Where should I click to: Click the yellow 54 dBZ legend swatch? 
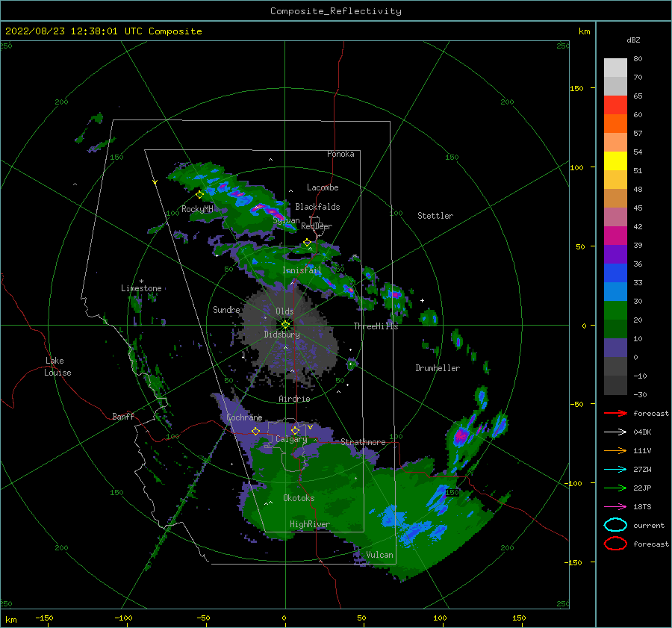[615, 161]
